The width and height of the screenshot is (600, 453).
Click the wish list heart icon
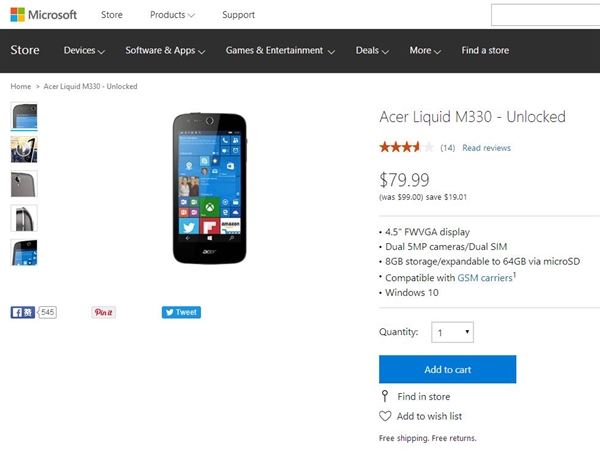pyautogui.click(x=385, y=416)
